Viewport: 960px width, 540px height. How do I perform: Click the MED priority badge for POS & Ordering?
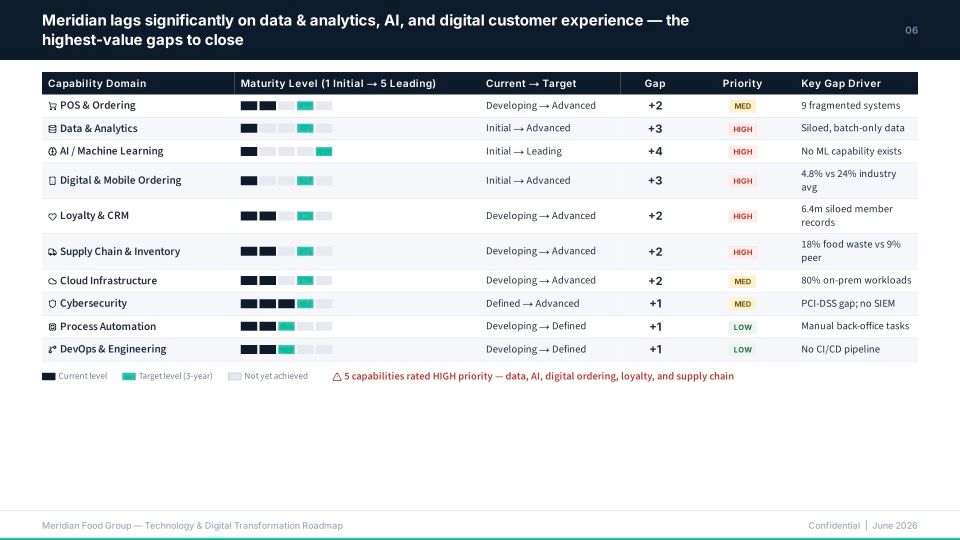point(742,106)
